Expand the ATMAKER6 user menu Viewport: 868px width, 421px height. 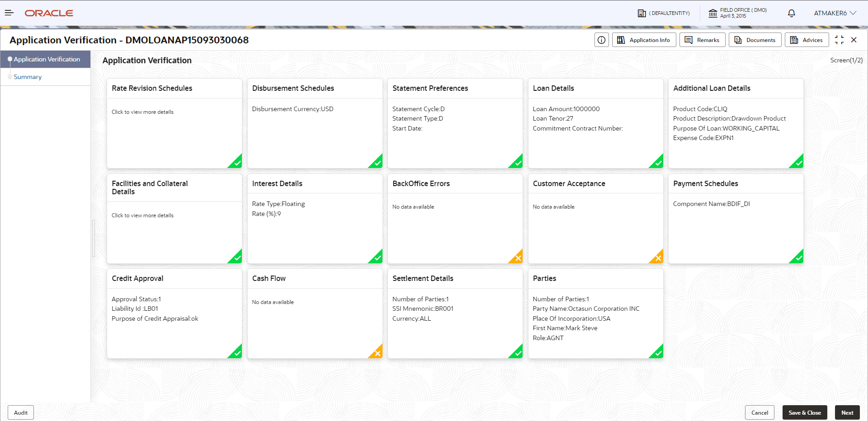click(835, 13)
